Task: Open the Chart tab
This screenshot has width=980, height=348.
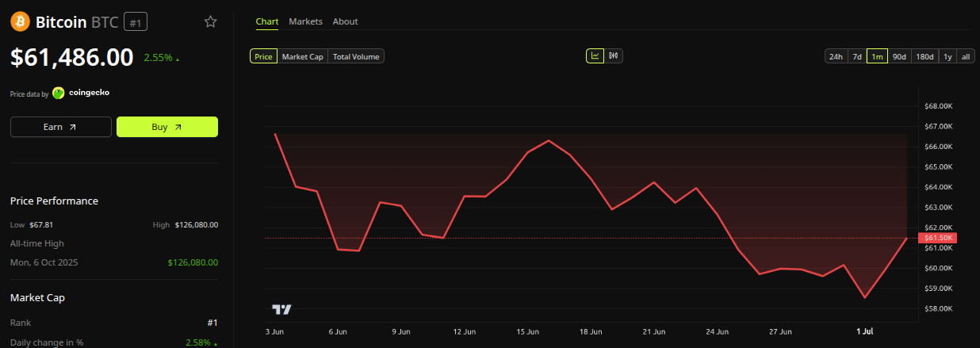Action: tap(267, 21)
